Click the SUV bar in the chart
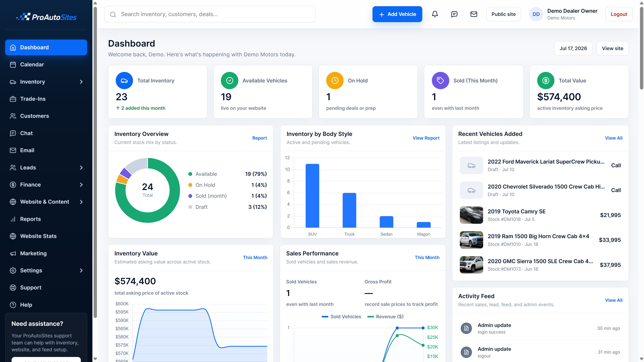This screenshot has width=644, height=362. pos(312,196)
